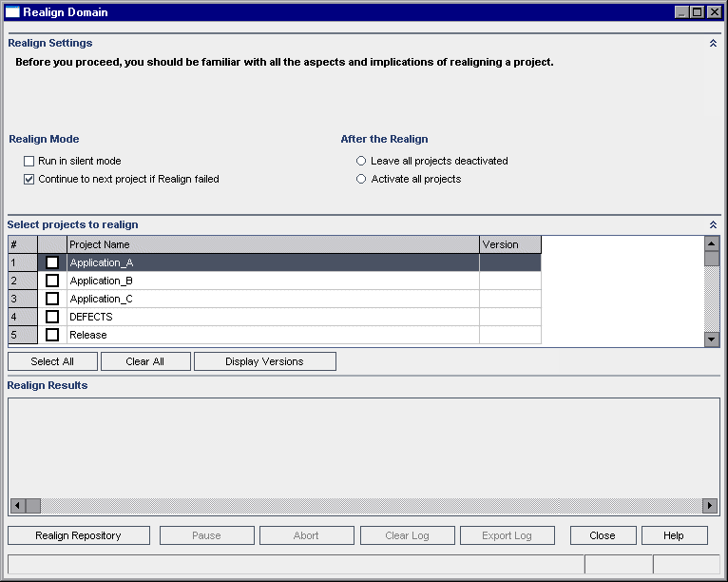
Task: Tick the checkbox for Application_C
Action: point(52,299)
